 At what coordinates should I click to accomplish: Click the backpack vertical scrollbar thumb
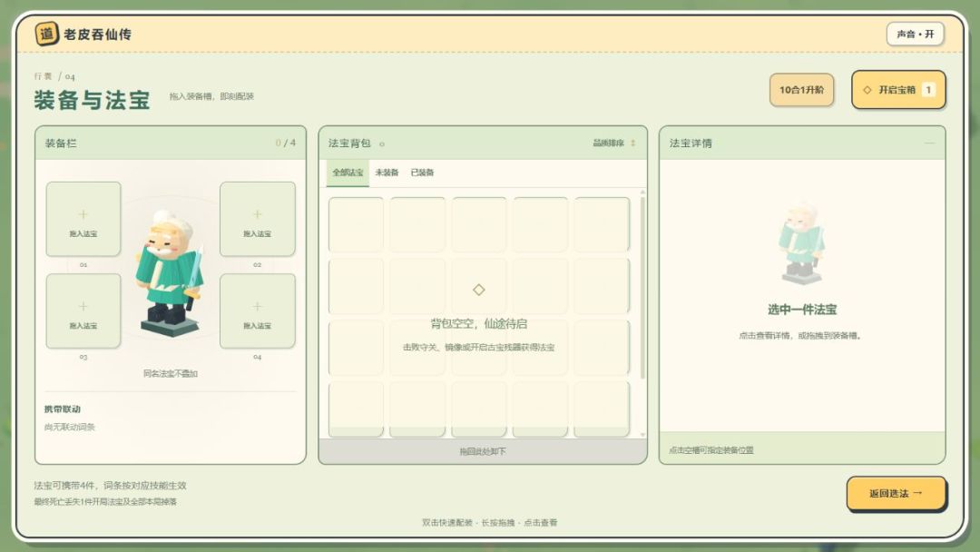pyautogui.click(x=642, y=288)
